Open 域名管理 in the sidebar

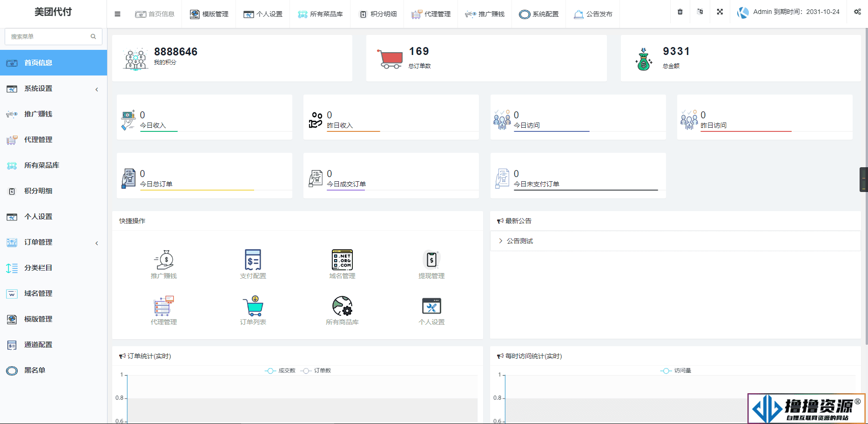coord(54,294)
